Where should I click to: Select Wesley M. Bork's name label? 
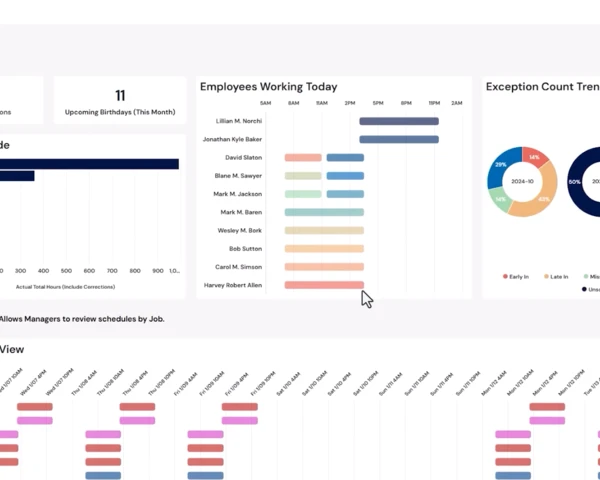(x=240, y=230)
